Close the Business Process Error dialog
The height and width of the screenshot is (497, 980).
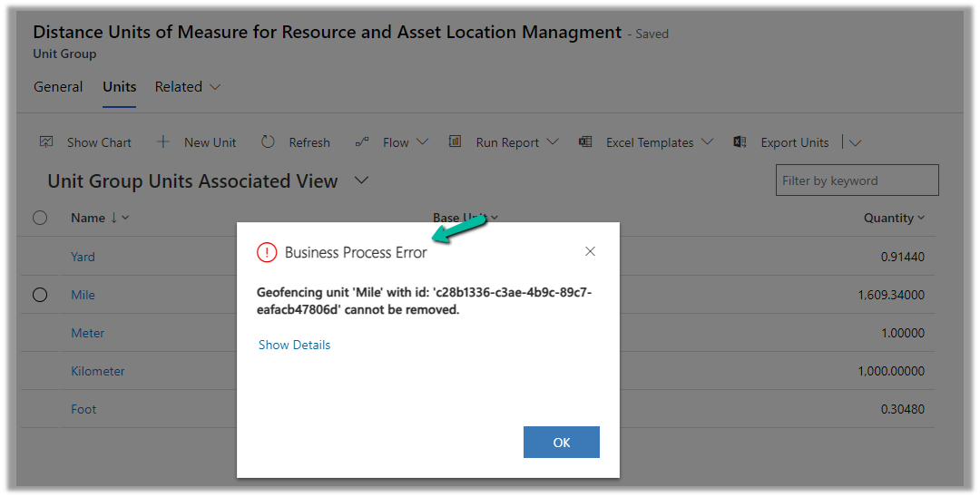pos(590,251)
